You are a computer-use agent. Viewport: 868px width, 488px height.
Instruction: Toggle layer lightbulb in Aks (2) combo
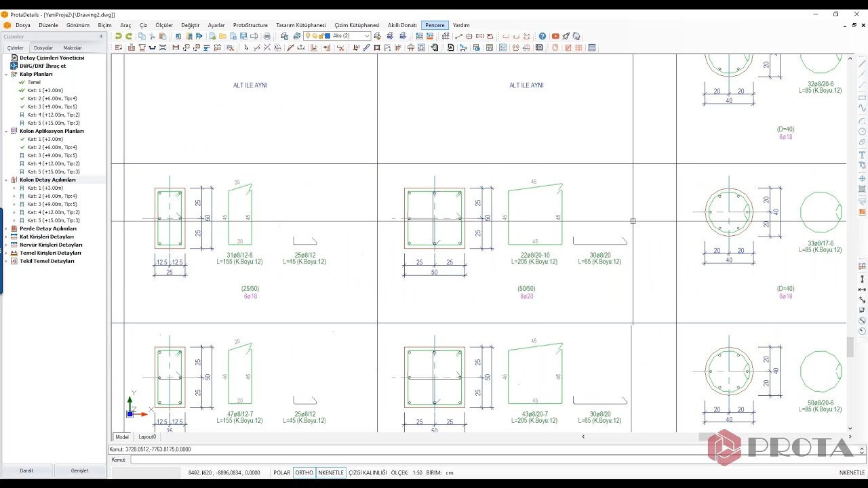308,36
